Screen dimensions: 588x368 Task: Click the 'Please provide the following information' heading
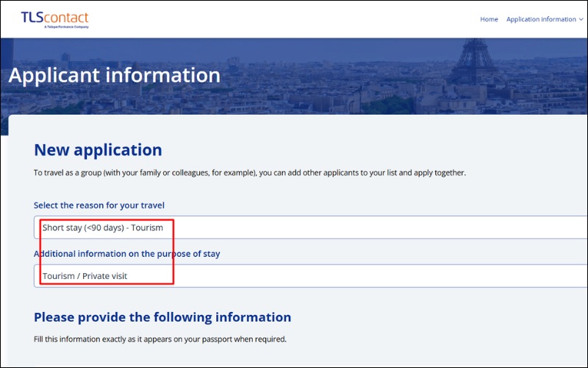[x=162, y=317]
